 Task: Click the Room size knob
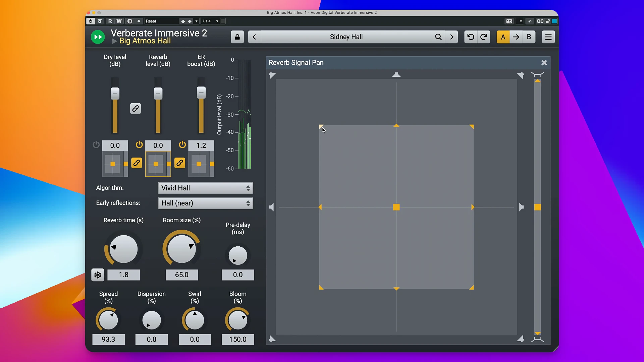182,249
